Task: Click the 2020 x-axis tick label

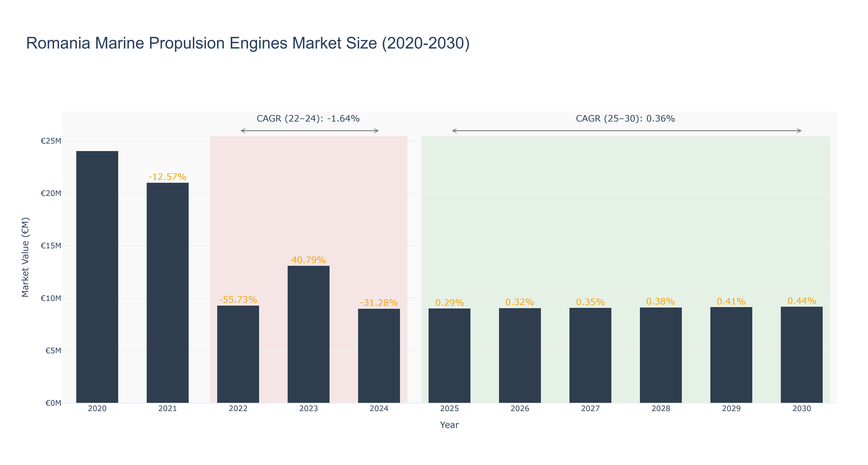Action: 97,408
